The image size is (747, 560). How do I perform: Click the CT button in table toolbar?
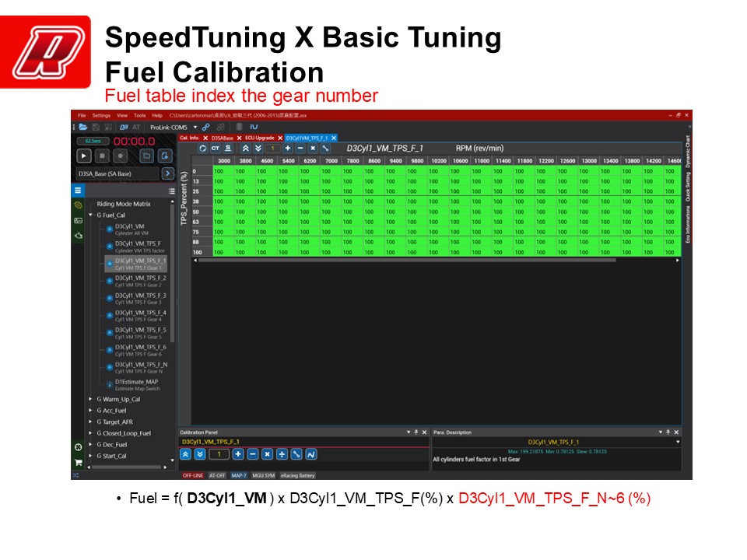point(215,148)
